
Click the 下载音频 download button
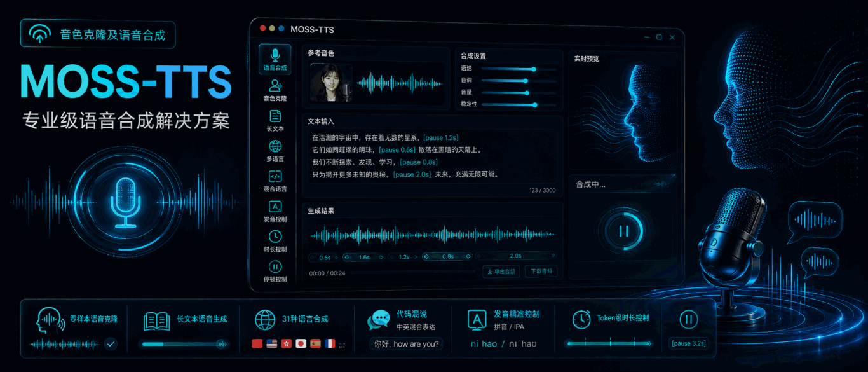[x=541, y=272]
